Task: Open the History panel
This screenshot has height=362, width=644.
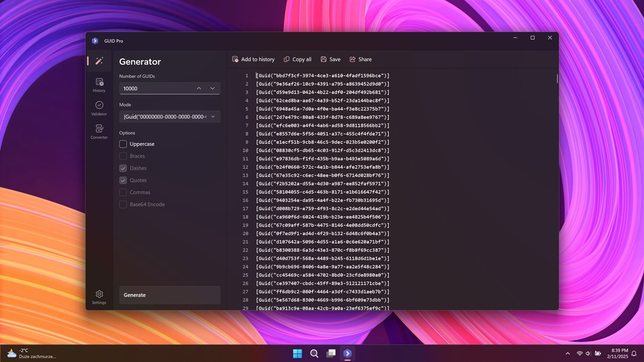Action: tap(99, 84)
